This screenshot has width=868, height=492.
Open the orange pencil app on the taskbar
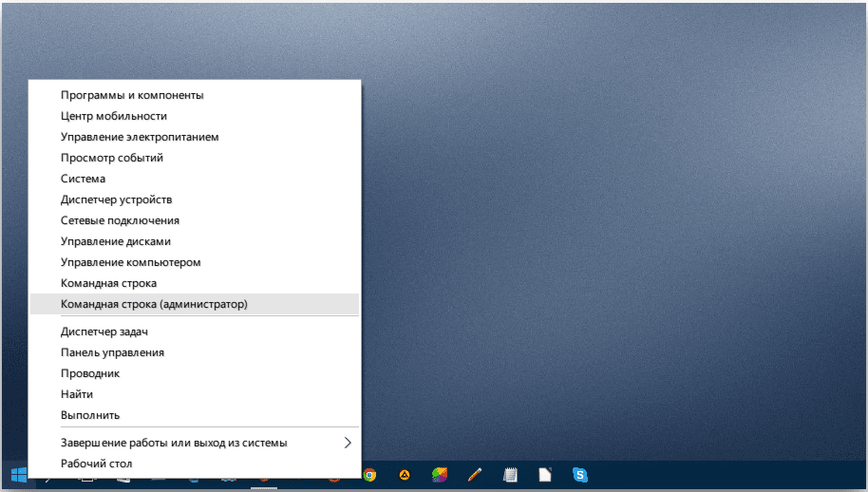(475, 475)
